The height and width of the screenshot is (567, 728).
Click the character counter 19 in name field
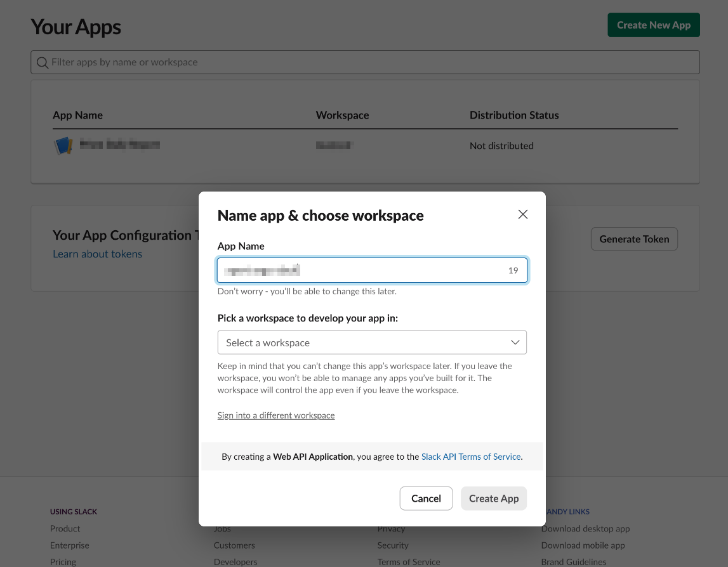pos(513,271)
